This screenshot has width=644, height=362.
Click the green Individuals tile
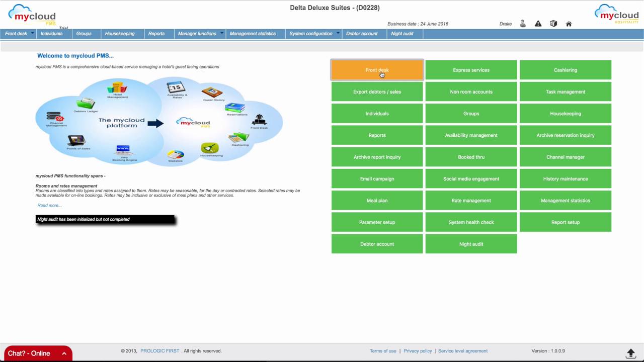pos(377,114)
